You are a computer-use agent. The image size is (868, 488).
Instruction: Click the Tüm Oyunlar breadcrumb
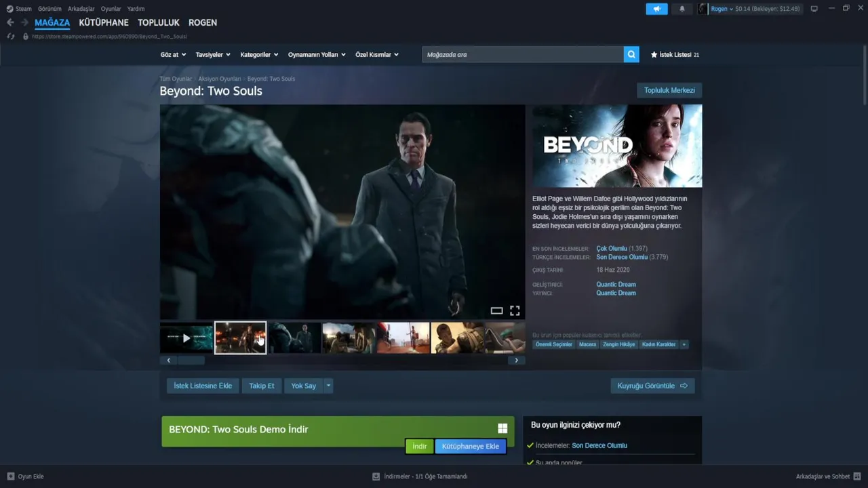(x=176, y=79)
